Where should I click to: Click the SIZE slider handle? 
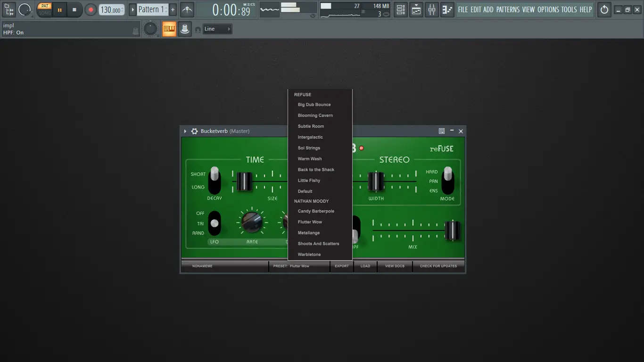point(244,181)
